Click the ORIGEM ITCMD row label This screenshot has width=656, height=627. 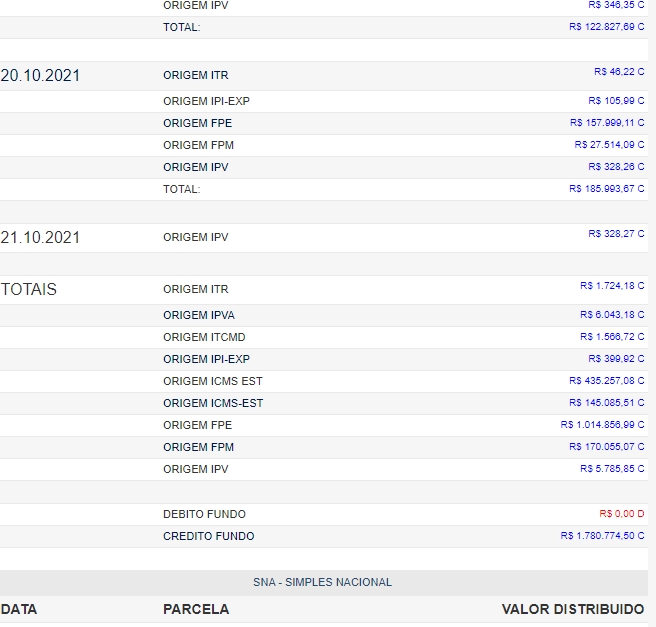[204, 337]
